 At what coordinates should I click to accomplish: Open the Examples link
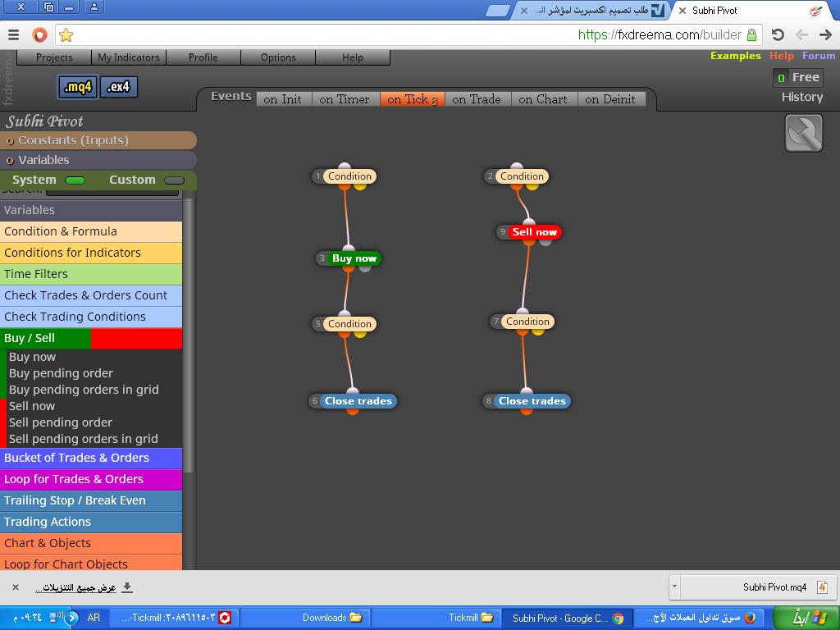[x=735, y=56]
